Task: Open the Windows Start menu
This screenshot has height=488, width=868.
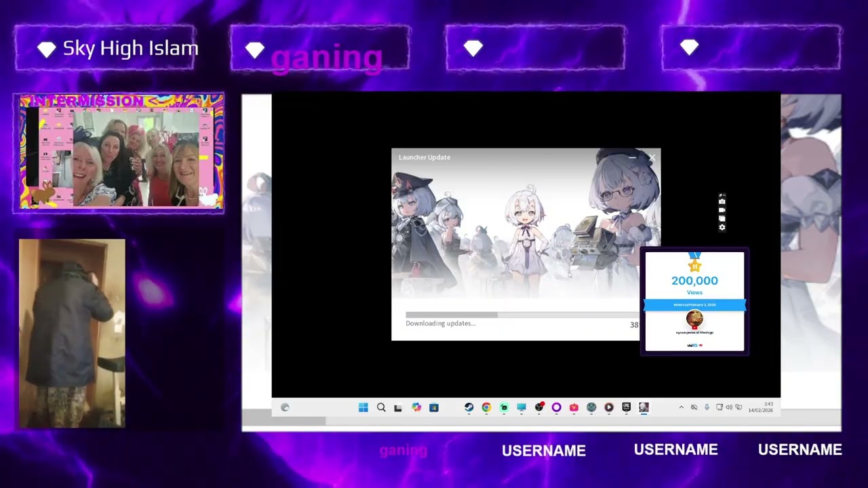Action: tap(363, 407)
